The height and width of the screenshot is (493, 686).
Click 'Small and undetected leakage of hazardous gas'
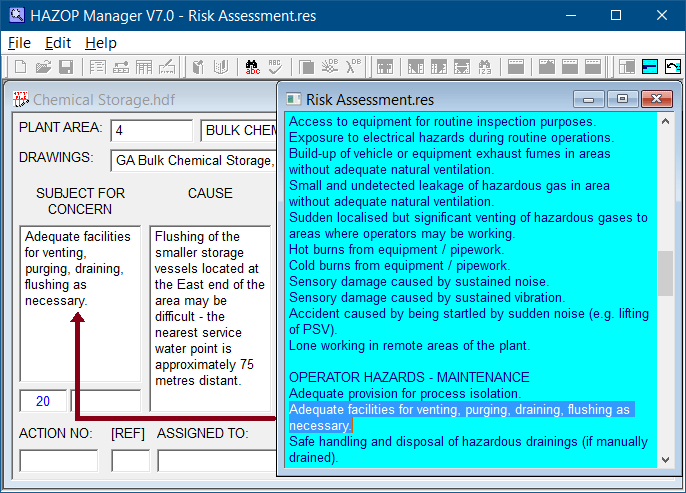click(x=449, y=193)
